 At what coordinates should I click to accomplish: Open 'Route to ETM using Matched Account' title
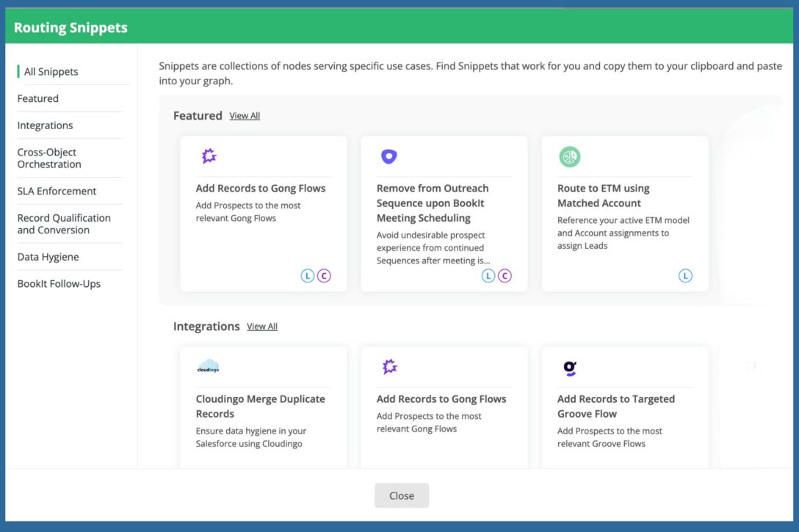[x=604, y=196]
